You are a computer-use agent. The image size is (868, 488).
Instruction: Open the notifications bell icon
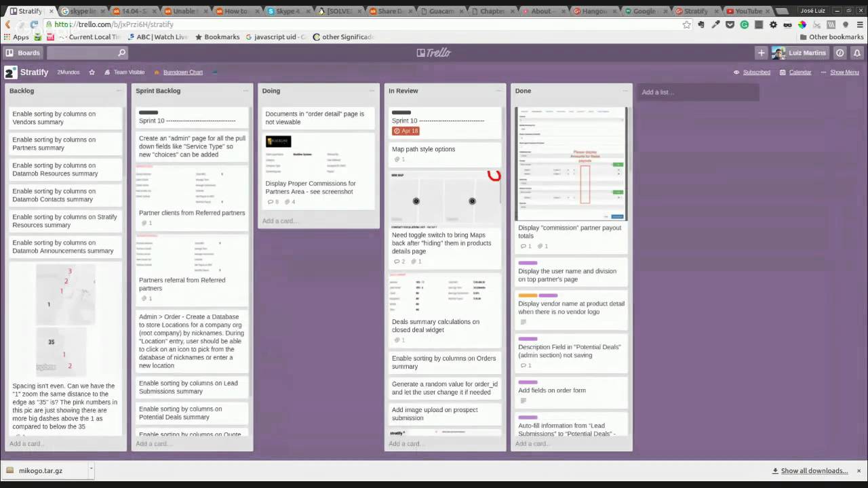point(857,53)
